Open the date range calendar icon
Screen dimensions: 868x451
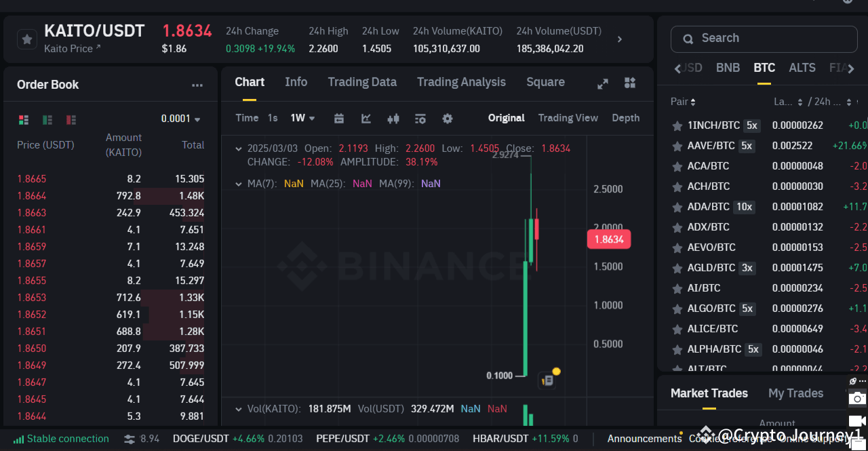[x=339, y=118]
